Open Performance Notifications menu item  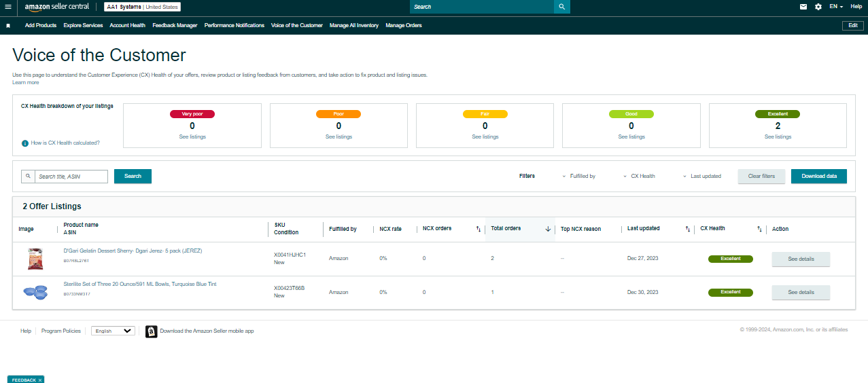[x=235, y=25]
